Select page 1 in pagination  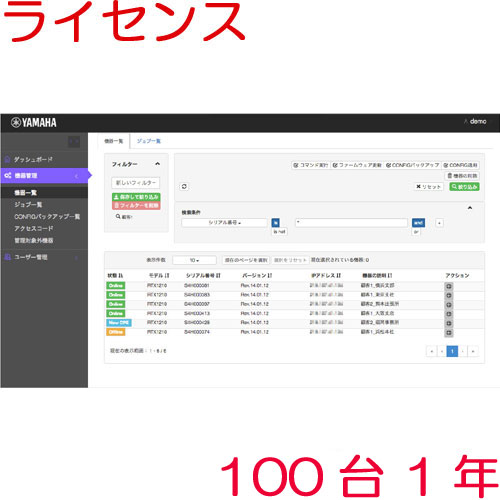[452, 351]
